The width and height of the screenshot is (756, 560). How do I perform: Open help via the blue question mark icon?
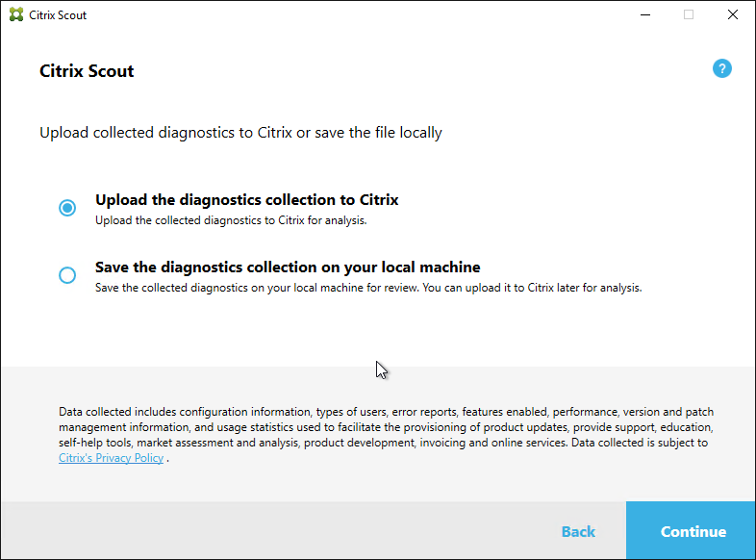point(721,68)
